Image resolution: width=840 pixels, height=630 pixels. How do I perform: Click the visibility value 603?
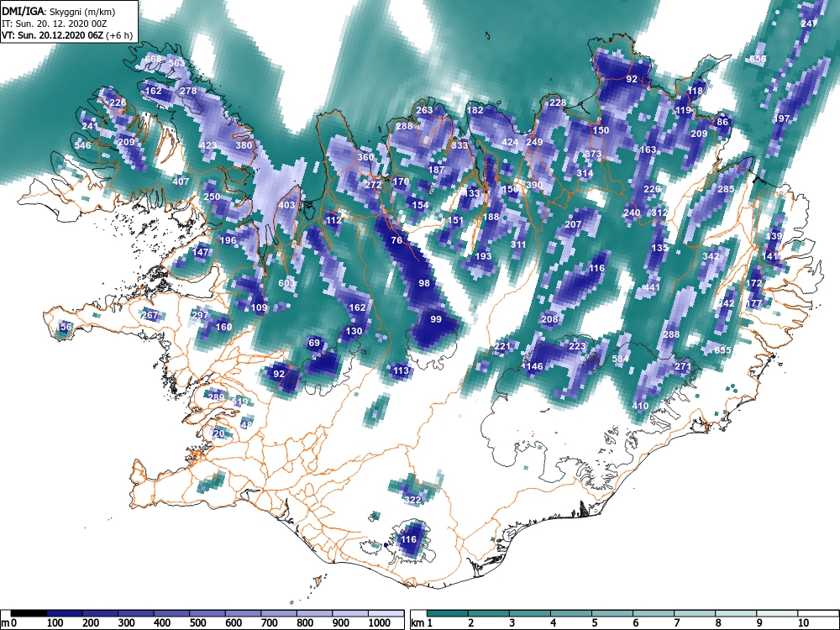(287, 283)
